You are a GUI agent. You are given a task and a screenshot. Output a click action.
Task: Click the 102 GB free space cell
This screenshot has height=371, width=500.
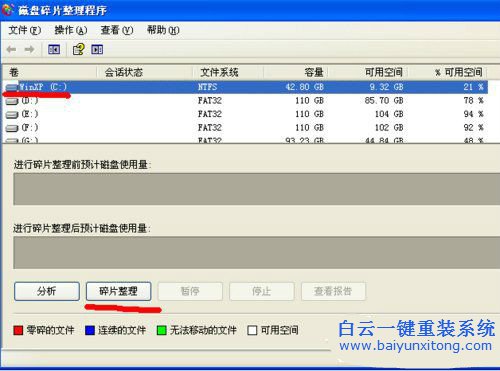point(389,128)
